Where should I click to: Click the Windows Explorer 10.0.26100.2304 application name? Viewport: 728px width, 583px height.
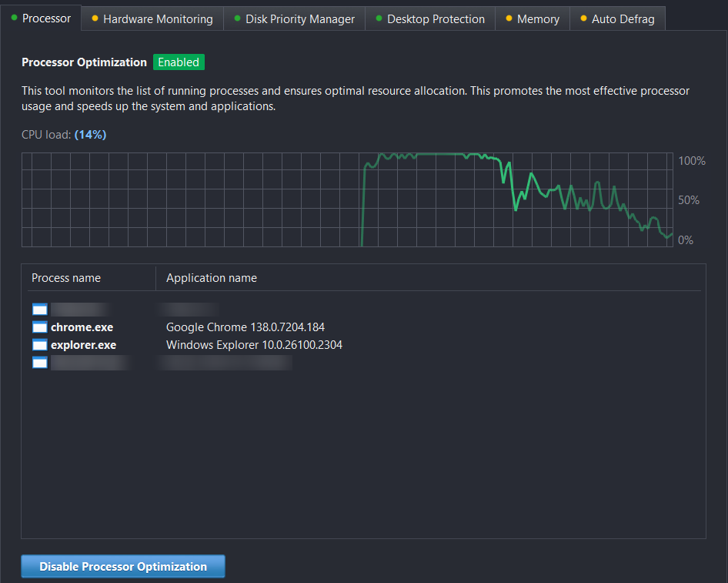click(x=254, y=345)
